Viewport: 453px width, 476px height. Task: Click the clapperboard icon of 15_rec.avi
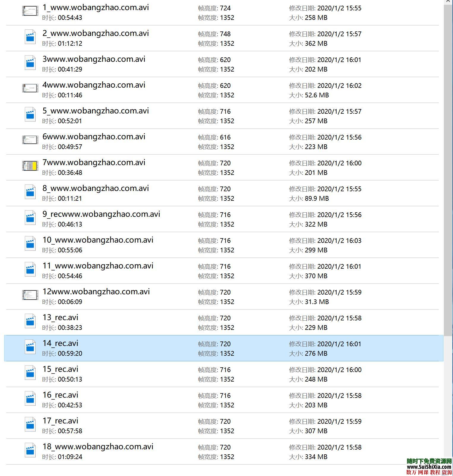tap(30, 373)
